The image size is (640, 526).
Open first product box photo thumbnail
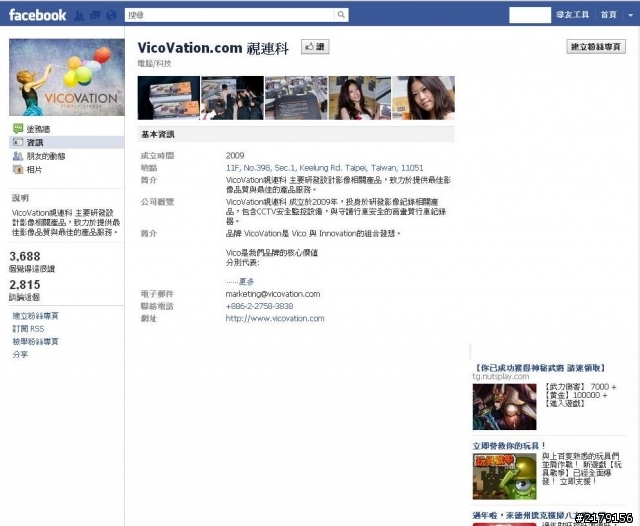click(169, 98)
